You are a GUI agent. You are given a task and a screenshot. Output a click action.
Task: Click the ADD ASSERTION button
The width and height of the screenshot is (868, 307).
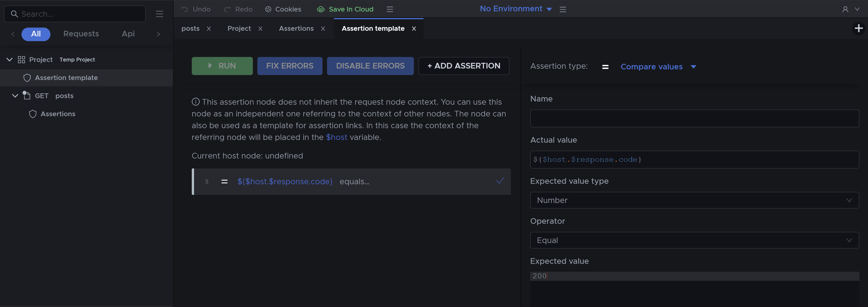(464, 66)
